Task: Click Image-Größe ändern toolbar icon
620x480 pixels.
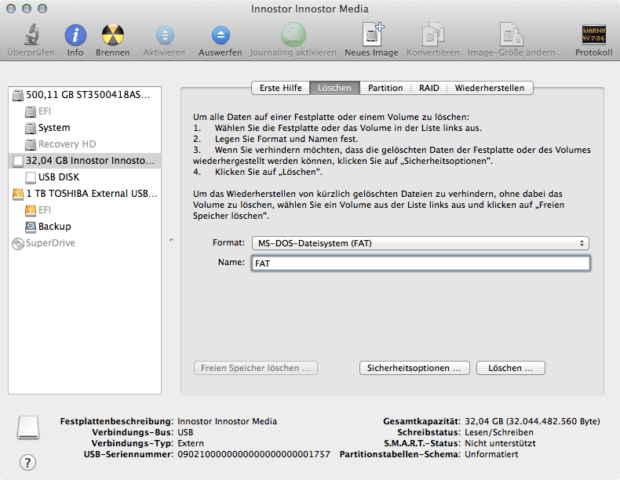Action: [512, 34]
